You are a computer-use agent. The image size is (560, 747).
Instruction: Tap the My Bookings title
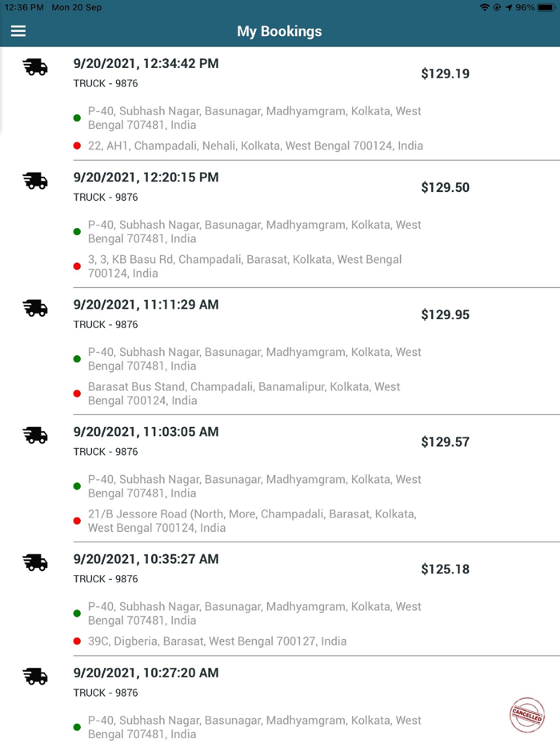click(279, 32)
